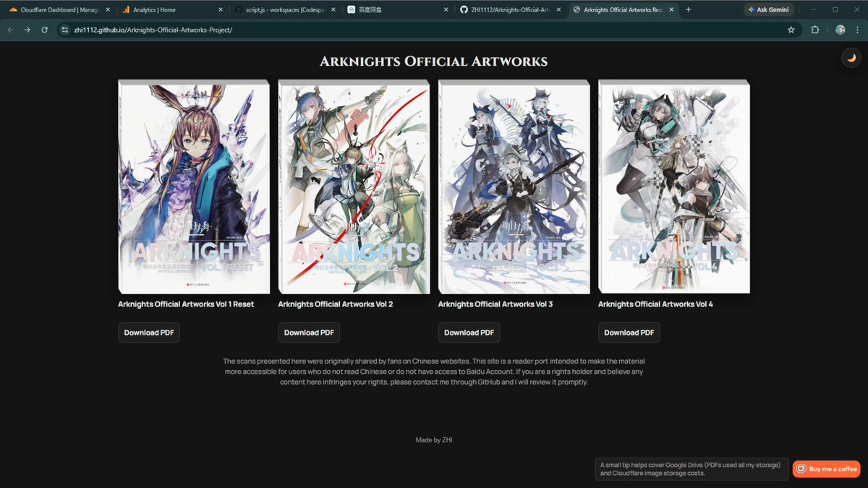Switch to Cloudflare Dashboard tab
Viewport: 868px width, 488px height.
(58, 10)
